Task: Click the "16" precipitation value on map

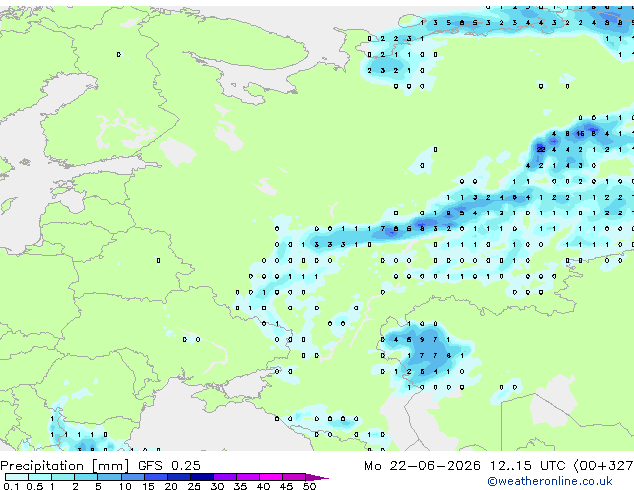Action: click(580, 133)
